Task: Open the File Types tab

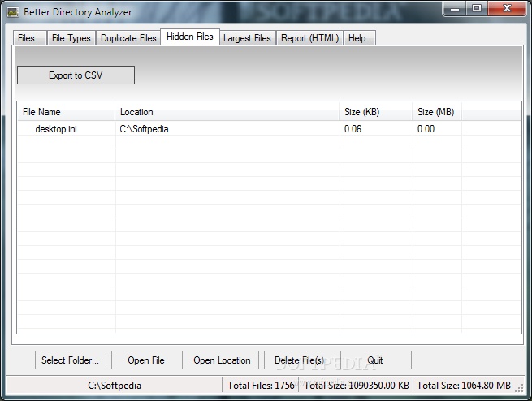Action: pos(71,37)
